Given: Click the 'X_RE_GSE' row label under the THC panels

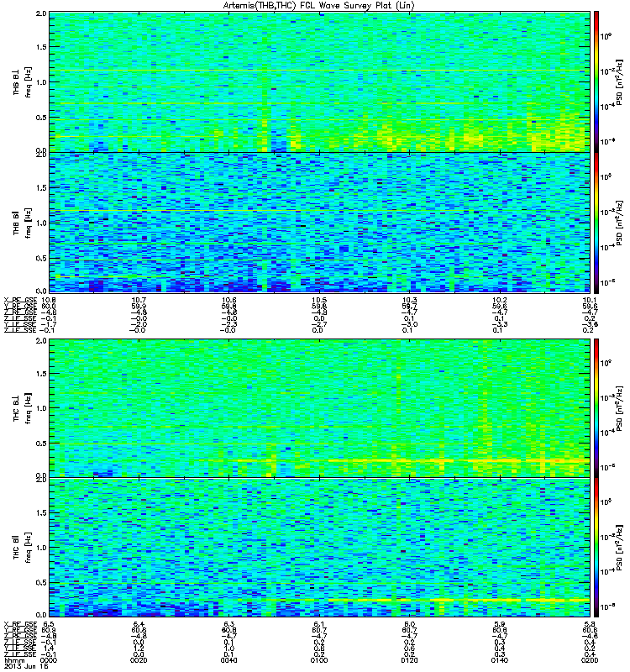Looking at the screenshot, I should pos(20,624).
